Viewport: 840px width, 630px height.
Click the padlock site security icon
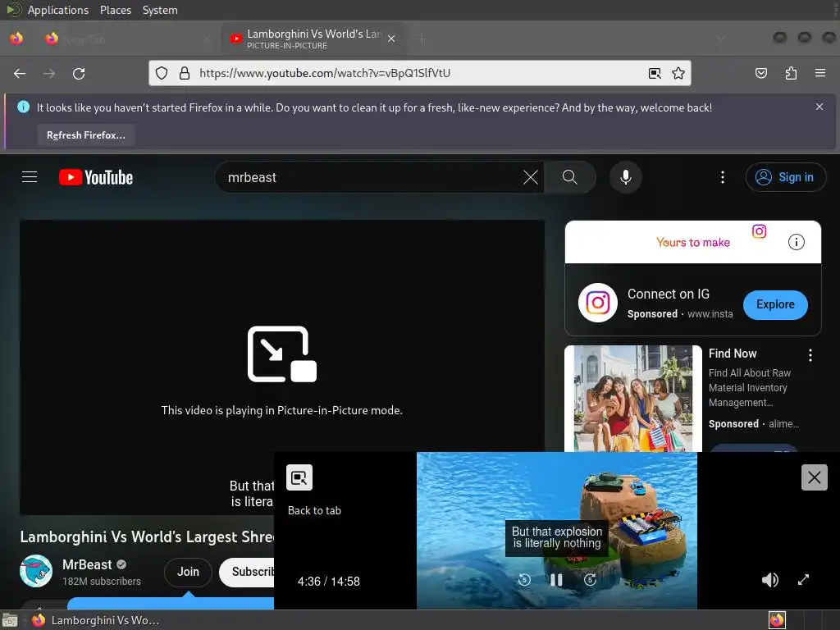pyautogui.click(x=185, y=73)
